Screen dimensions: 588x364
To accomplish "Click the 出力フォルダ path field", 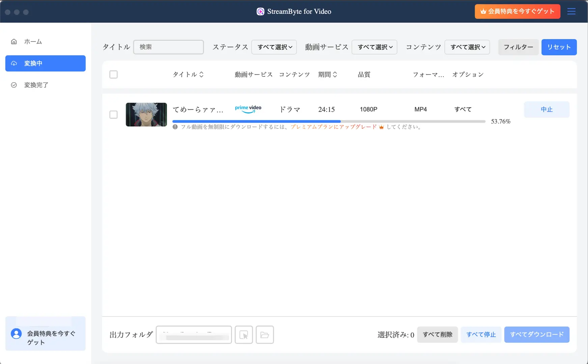I will (x=194, y=335).
